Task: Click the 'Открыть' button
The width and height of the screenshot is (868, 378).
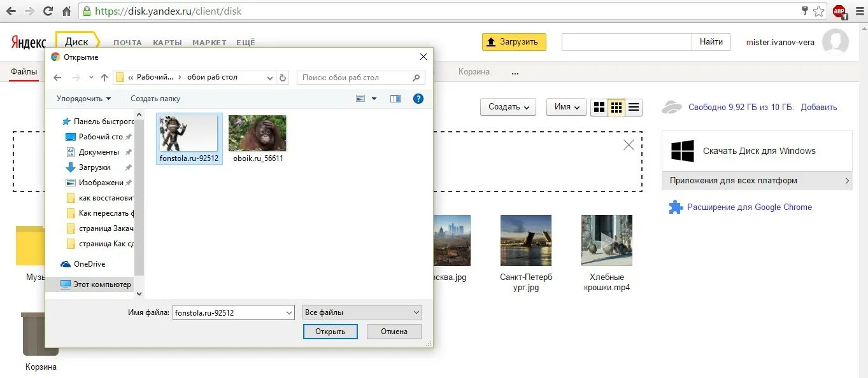Action: [331, 332]
